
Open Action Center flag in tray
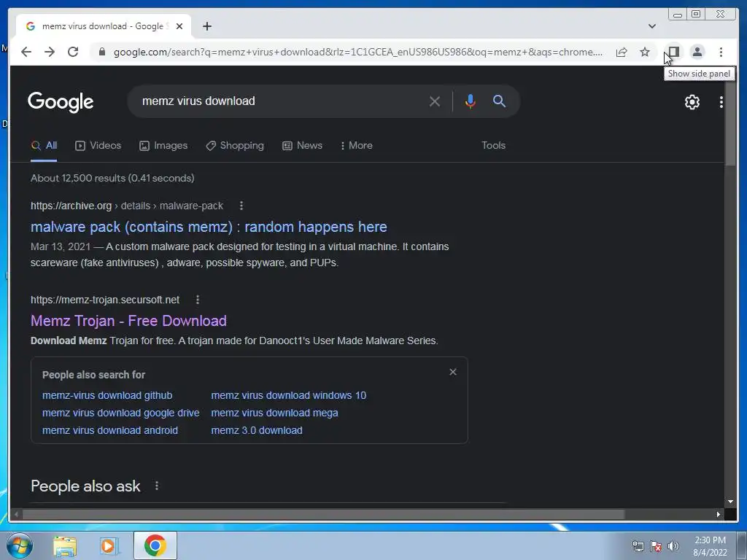coord(656,546)
